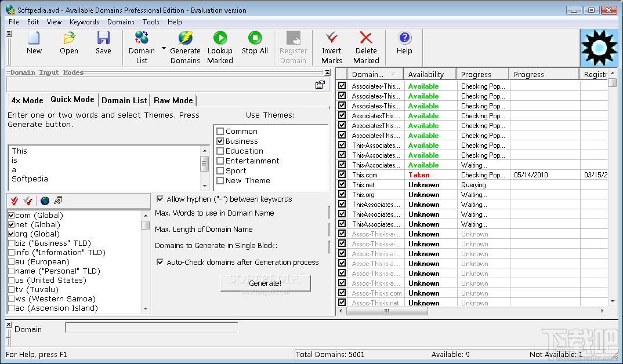The height and width of the screenshot is (364, 623).
Task: Collapse the Domain Input Modes panel
Action: (x=327, y=72)
